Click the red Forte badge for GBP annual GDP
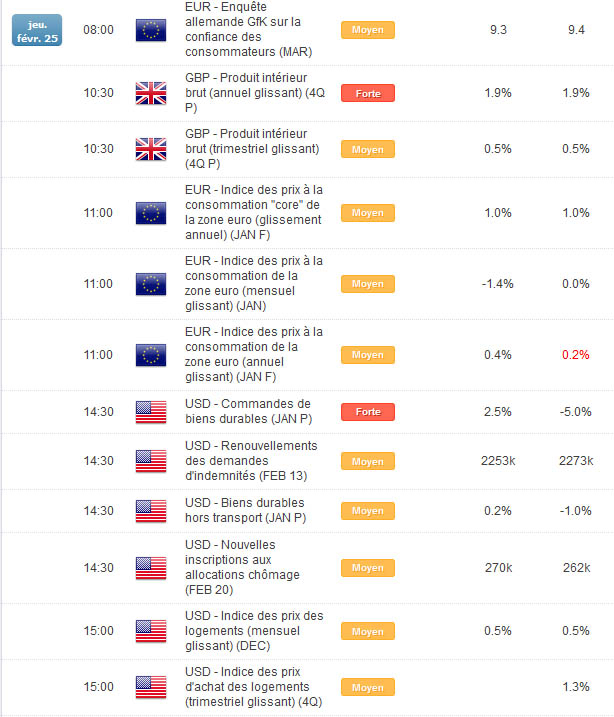This screenshot has width=614, height=717. click(x=367, y=93)
